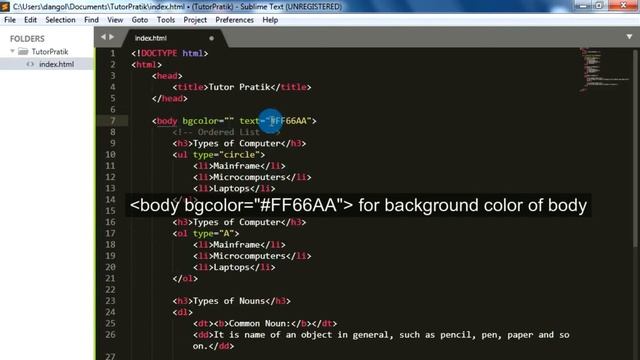Open the Preferences menu

coord(234,20)
